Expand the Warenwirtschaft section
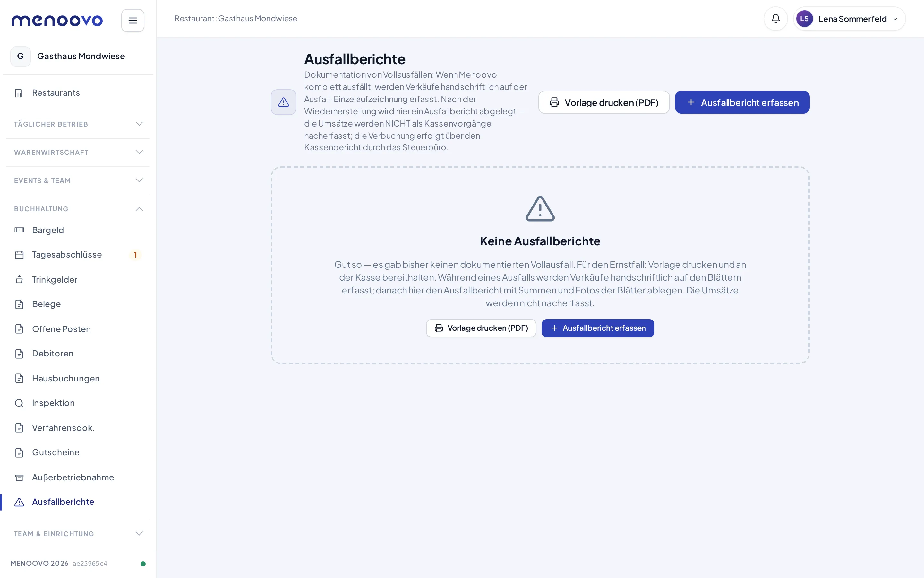The image size is (924, 578). click(78, 152)
